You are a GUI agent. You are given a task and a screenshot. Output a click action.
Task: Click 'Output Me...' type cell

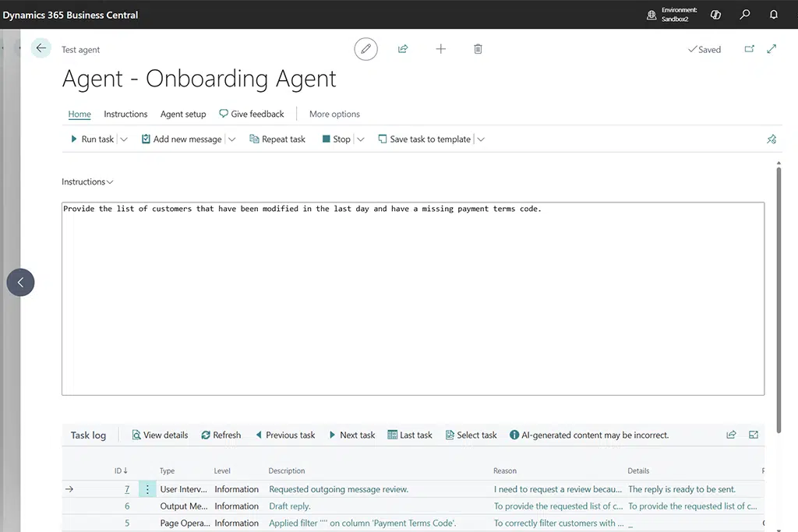point(184,506)
